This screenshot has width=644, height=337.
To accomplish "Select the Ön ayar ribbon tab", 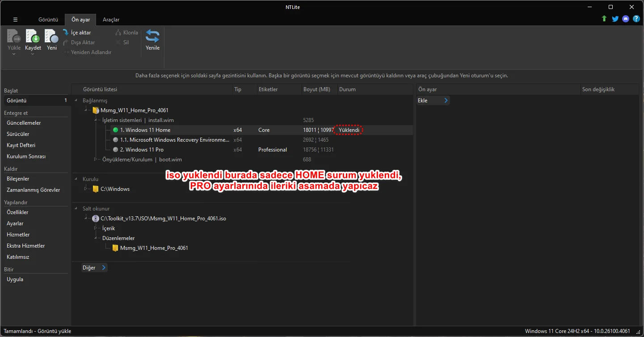I will pos(81,20).
